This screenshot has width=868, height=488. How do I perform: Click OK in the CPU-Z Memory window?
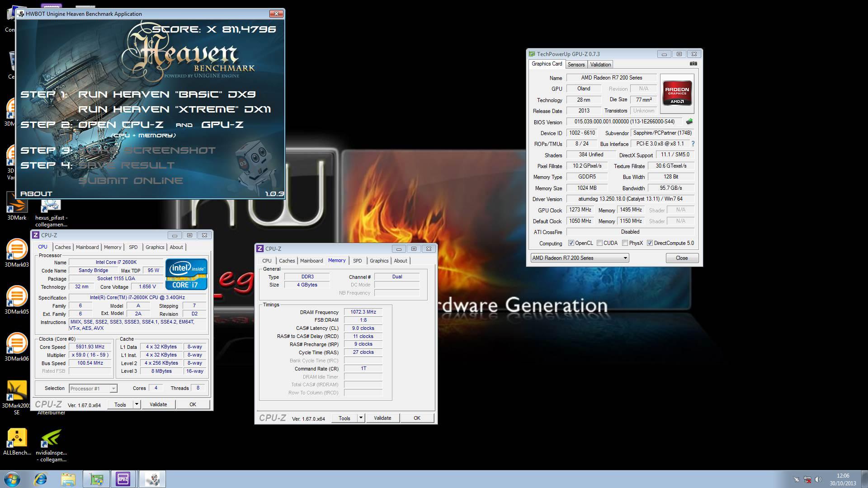click(417, 418)
